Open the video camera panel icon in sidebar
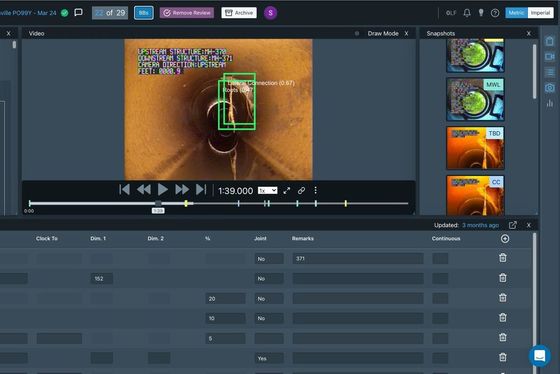This screenshot has width=560, height=374. point(550,57)
